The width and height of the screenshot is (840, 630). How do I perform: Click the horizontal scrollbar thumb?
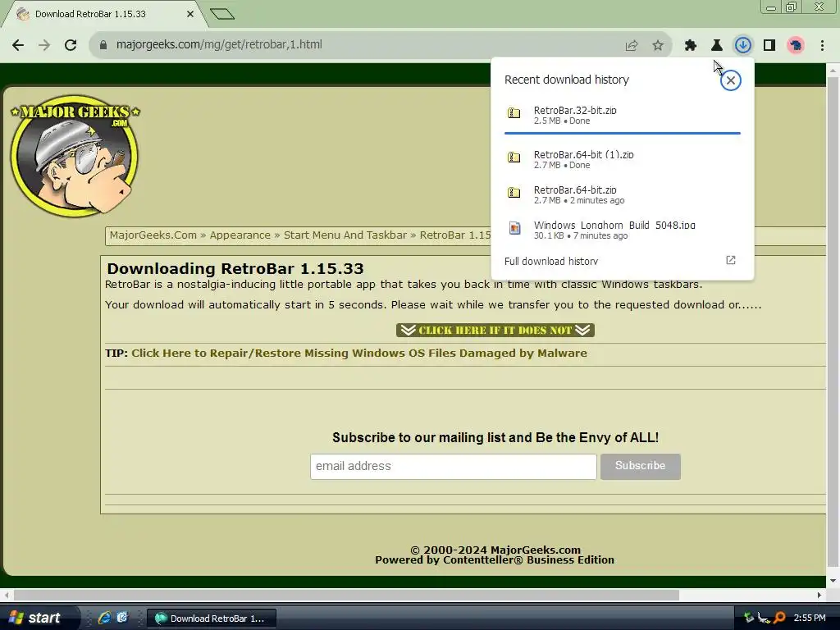point(346,596)
